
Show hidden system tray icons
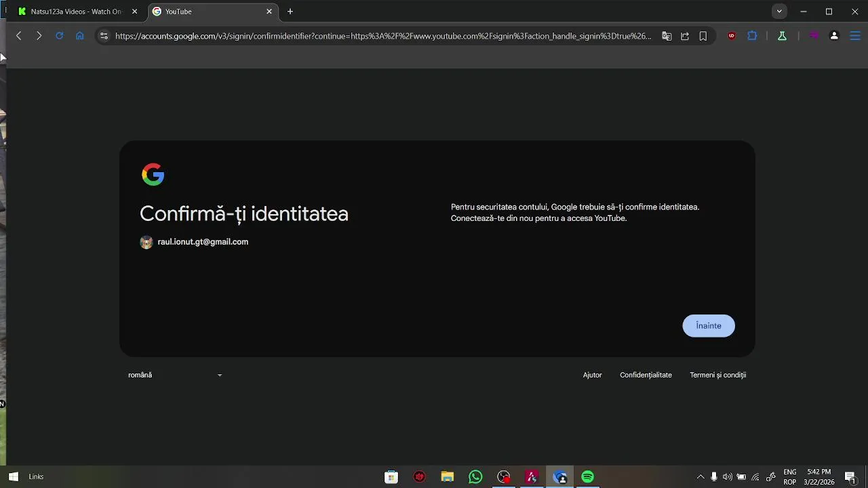pyautogui.click(x=701, y=477)
